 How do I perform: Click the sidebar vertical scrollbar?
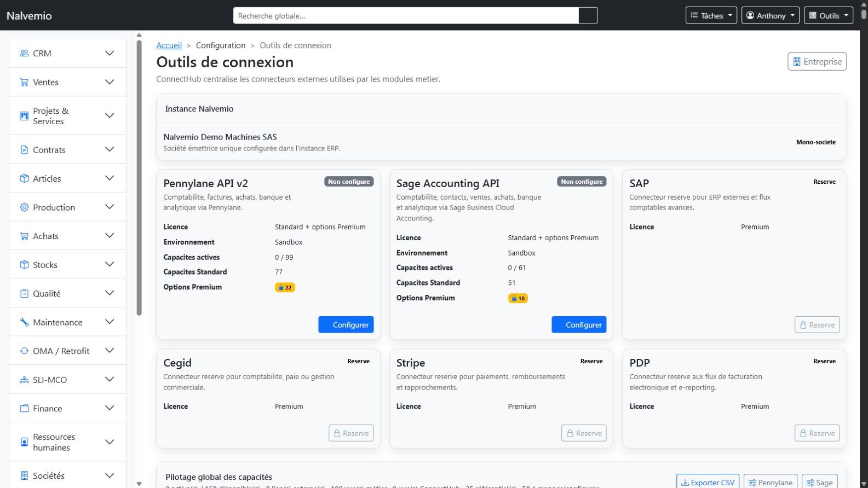pyautogui.click(x=139, y=178)
